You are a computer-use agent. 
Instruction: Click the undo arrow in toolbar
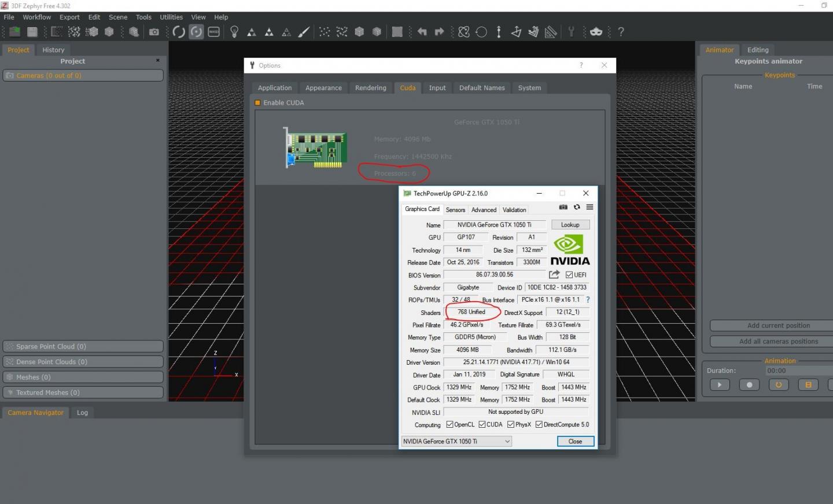pos(422,32)
